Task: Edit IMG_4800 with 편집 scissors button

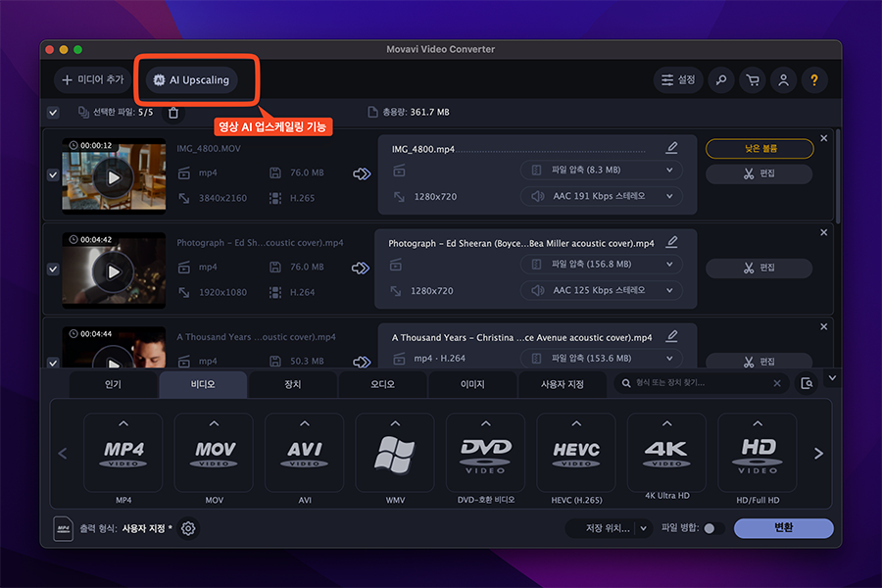Action: 759,173
